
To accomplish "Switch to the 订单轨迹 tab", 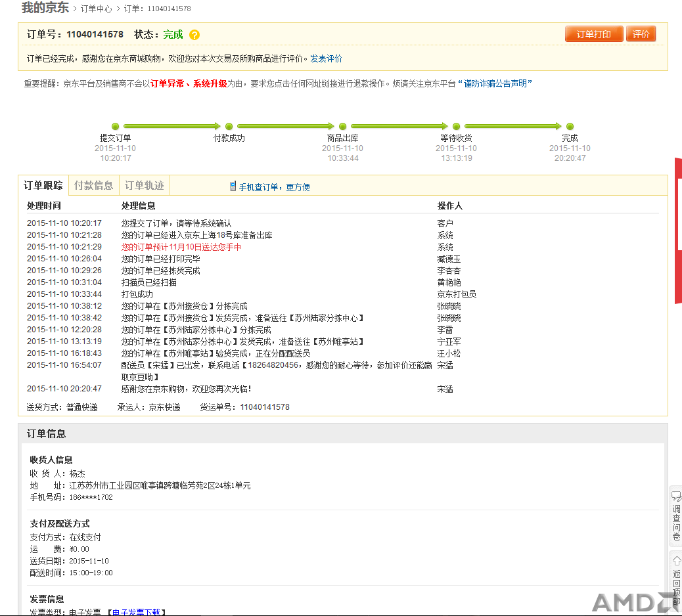I will pyautogui.click(x=145, y=186).
